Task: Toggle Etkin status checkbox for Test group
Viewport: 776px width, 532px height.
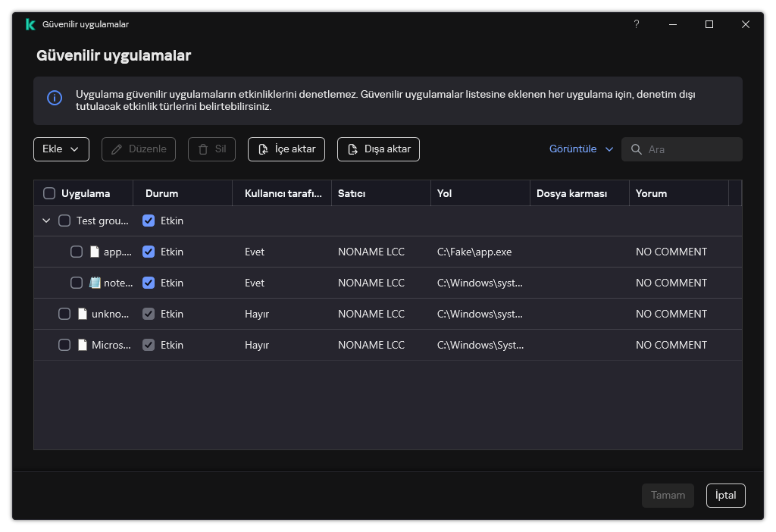Action: coord(149,221)
